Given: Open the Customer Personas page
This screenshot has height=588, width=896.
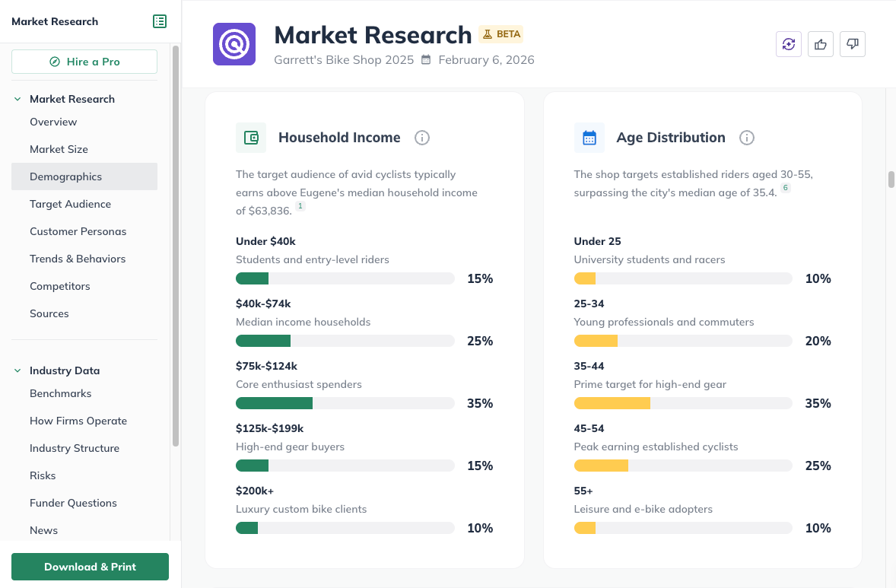Looking at the screenshot, I should coord(78,231).
